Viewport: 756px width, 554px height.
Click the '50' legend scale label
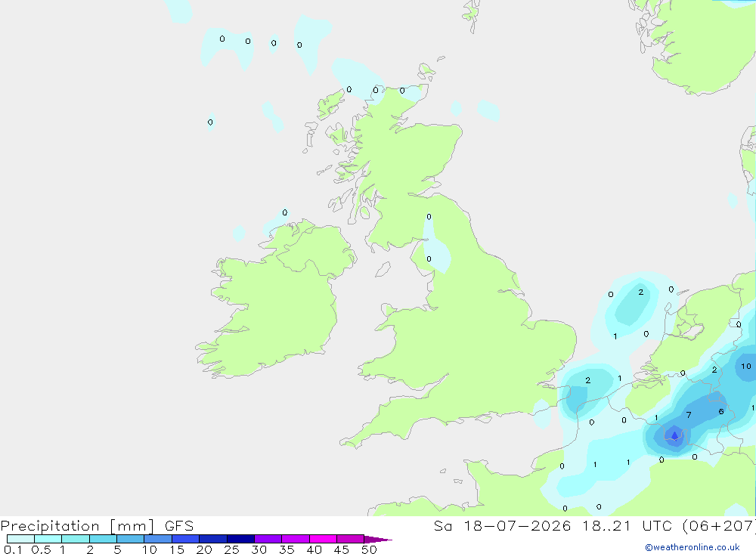369,549
